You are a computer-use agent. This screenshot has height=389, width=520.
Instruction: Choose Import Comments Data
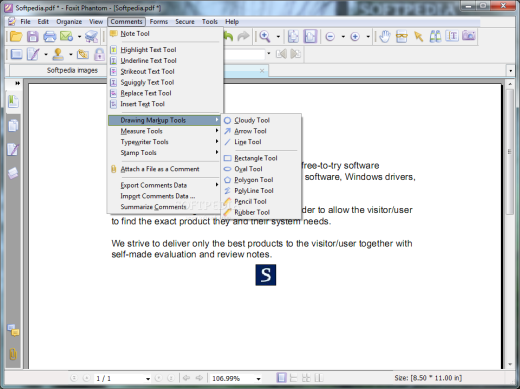165,196
